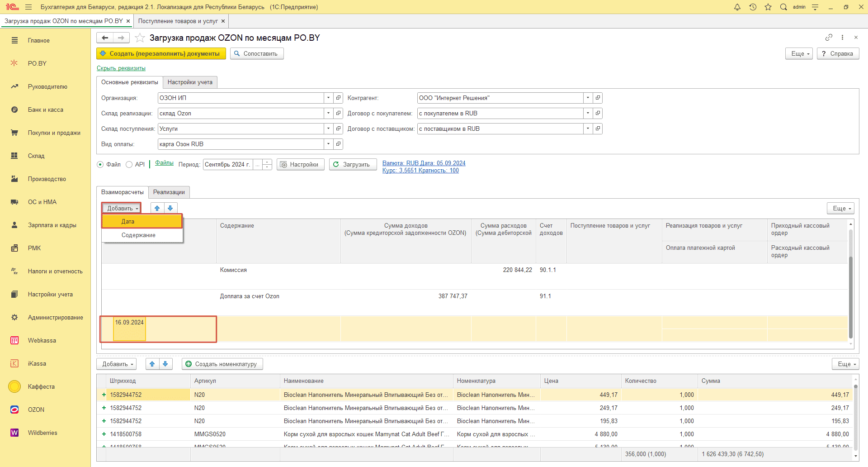
Task: Move Взаиморасчеты row up
Action: 157,208
